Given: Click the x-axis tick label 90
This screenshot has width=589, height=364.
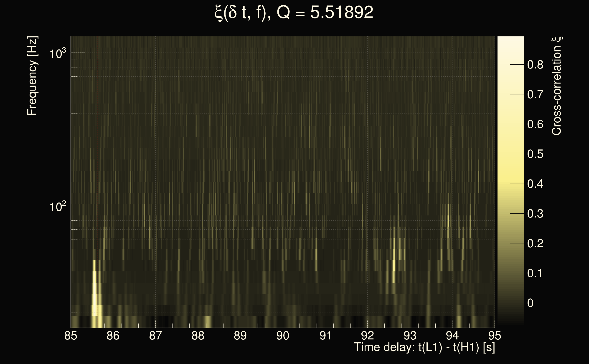Looking at the screenshot, I should [282, 336].
